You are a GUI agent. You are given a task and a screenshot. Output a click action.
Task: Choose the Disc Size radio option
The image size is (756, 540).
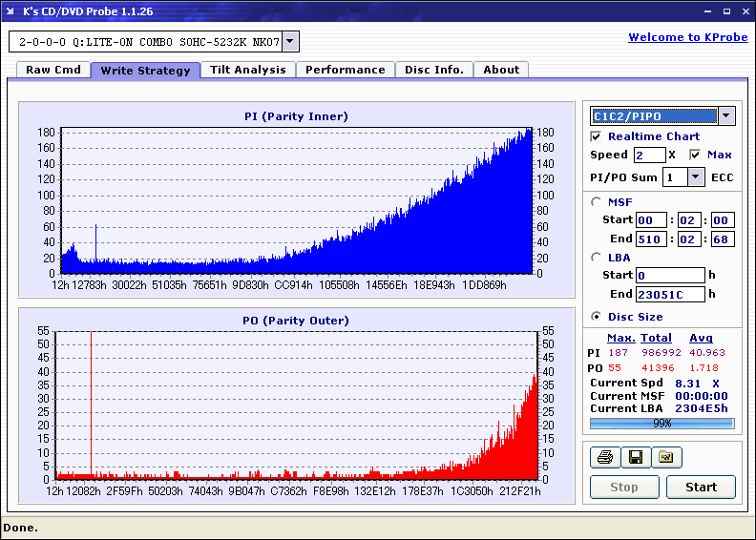pos(597,317)
